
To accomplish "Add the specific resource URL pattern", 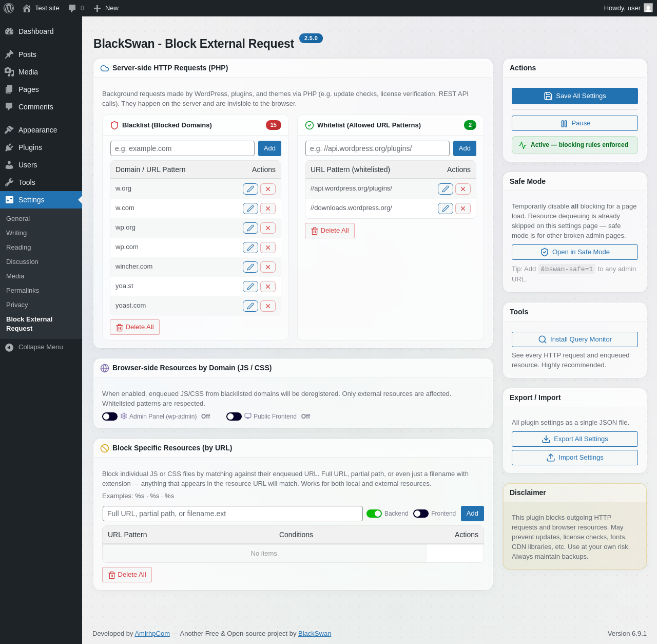I will pyautogui.click(x=472, y=514).
